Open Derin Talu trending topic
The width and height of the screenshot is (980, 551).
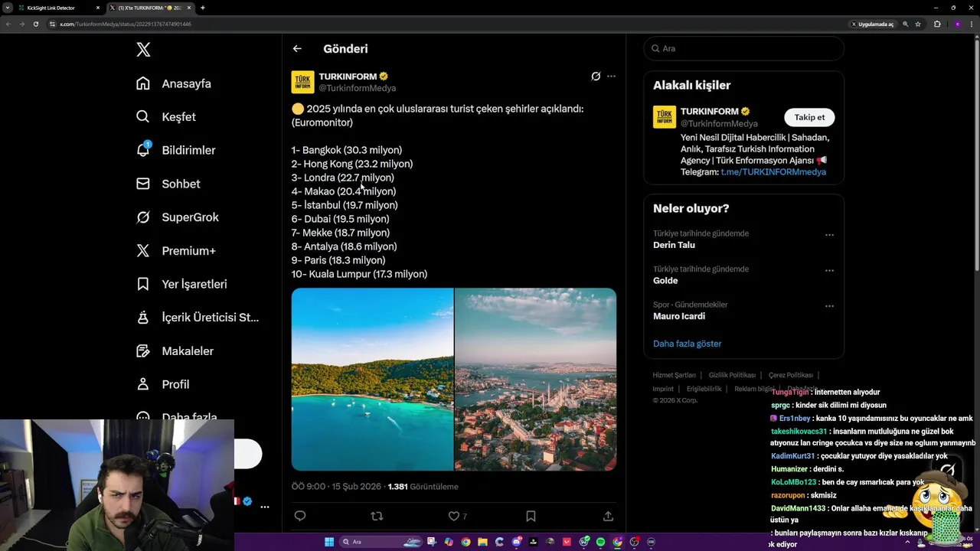(x=674, y=245)
